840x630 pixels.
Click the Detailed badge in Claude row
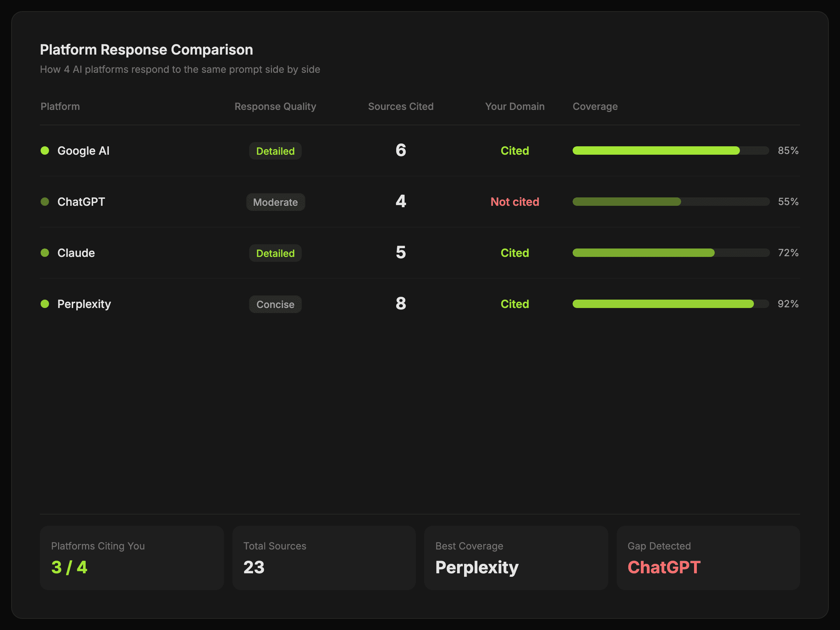click(x=275, y=253)
